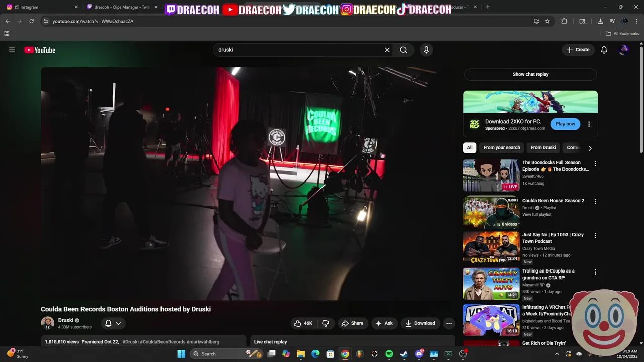The width and height of the screenshot is (644, 362).
Task: Switch to the Instagram browser tab
Action: pos(43,7)
